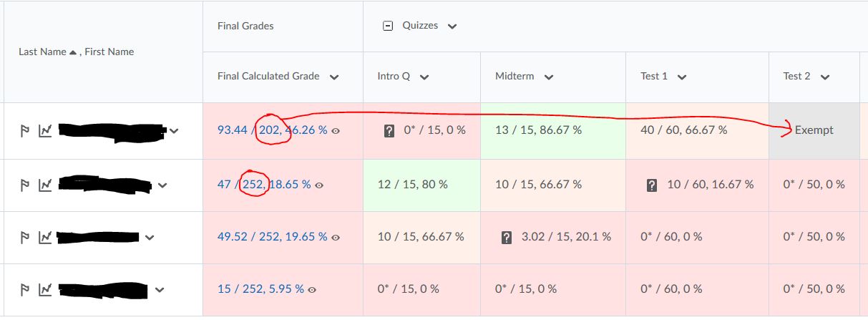Viewport: 868px width, 320px height.
Task: Click the Final Grades header label
Action: 245,26
